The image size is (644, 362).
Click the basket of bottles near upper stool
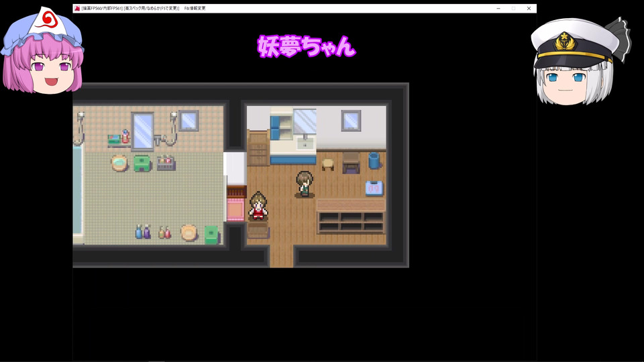coord(166,163)
